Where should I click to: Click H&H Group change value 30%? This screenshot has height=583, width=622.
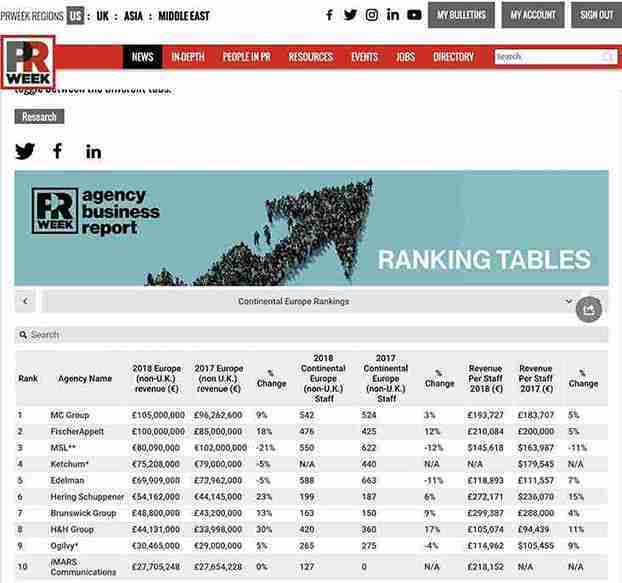click(x=264, y=529)
